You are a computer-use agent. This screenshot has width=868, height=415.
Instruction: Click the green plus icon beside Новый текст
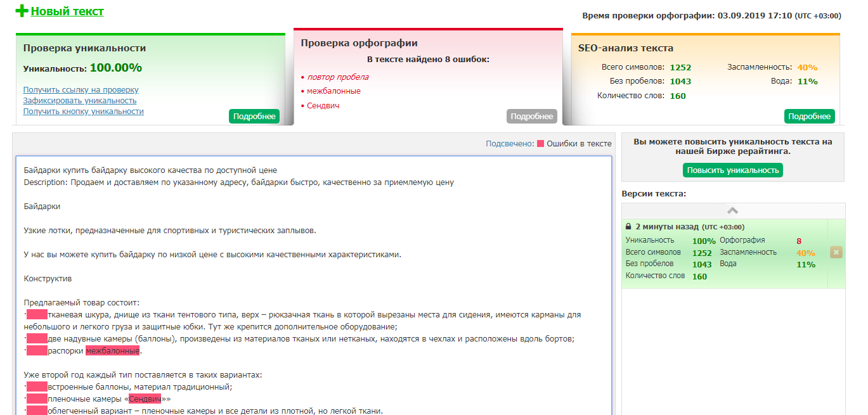pyautogui.click(x=22, y=11)
